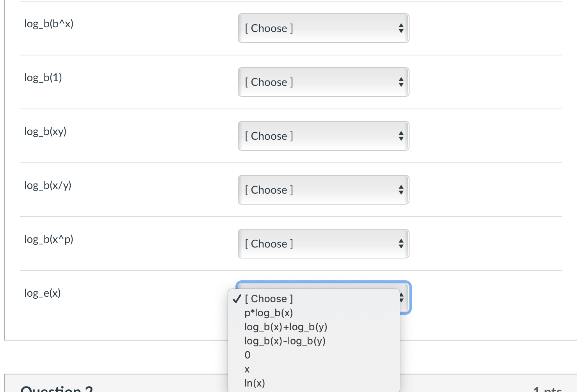Open the dropdown next to log_b(x^p)

click(323, 244)
